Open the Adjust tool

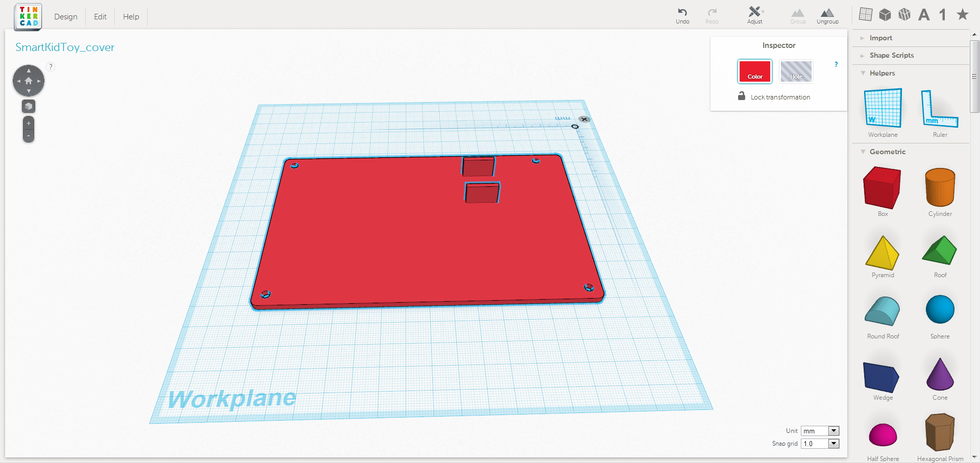pos(755,15)
